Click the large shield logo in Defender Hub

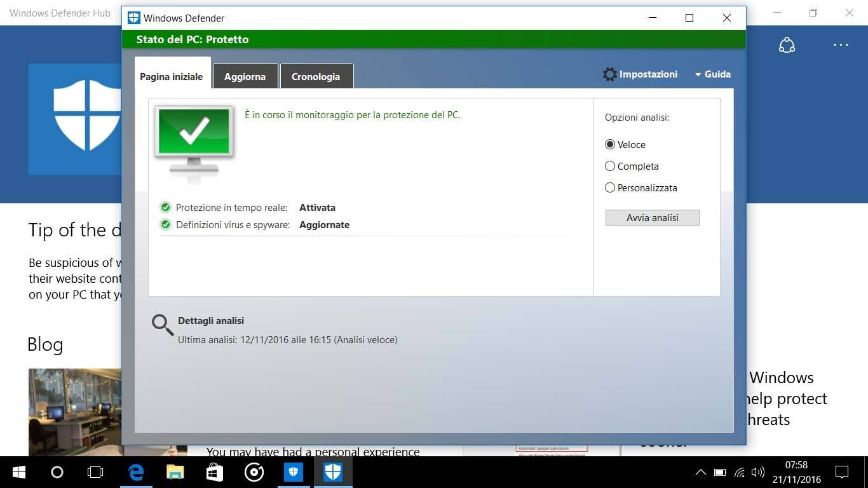[75, 119]
